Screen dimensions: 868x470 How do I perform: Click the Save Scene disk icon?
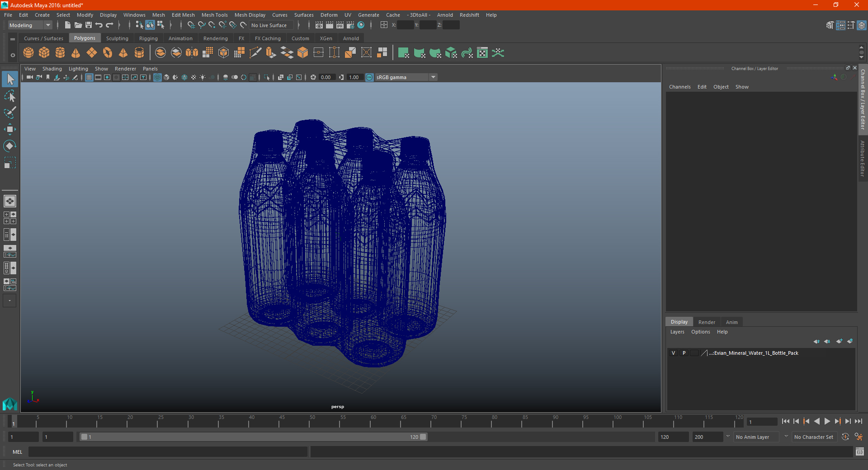tap(89, 25)
